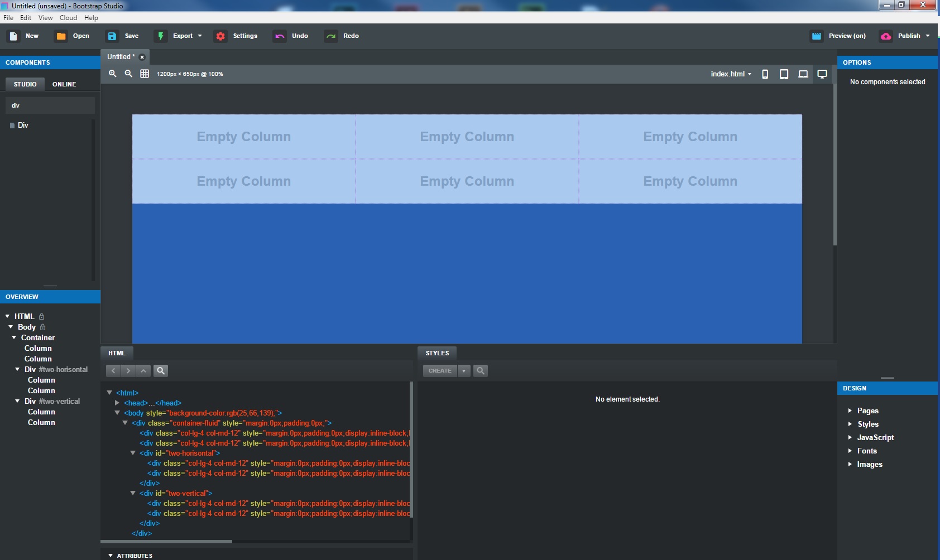Select the desktop monitor viewport icon

(822, 74)
